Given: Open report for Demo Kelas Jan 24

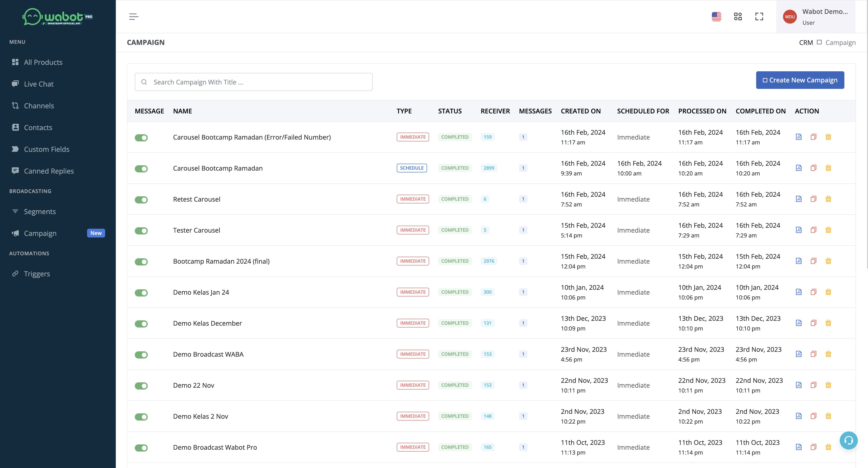Looking at the screenshot, I should pos(799,292).
